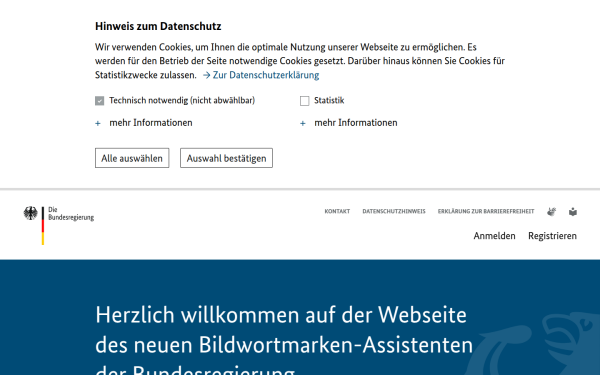Toggle the Statistik checkbox
This screenshot has height=375, width=600.
305,101
